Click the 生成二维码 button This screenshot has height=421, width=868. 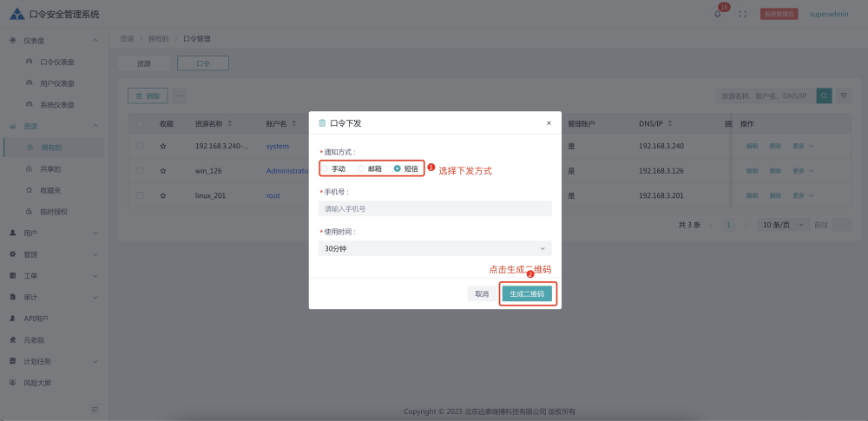pyautogui.click(x=527, y=293)
